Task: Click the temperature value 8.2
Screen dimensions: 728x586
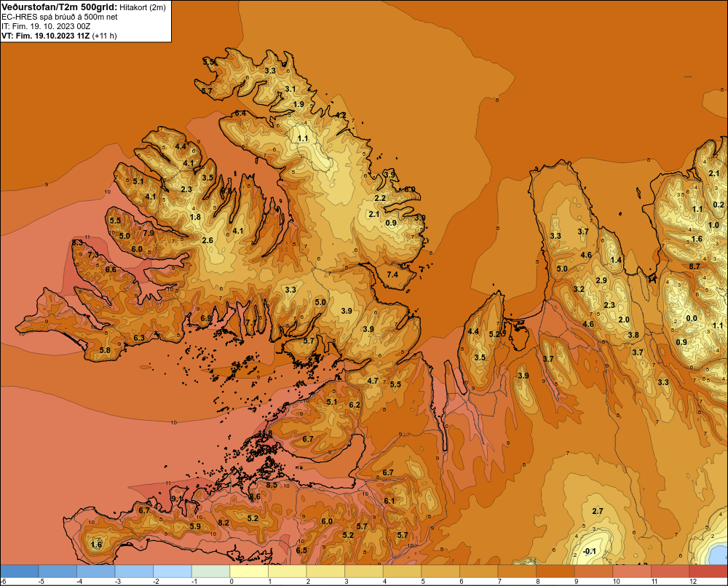Action: pos(223,523)
